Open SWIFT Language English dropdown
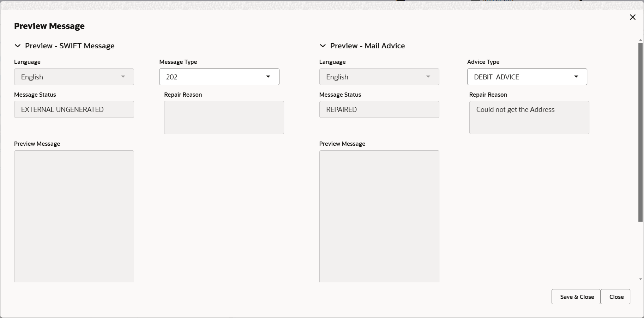Screen dimensions: 644x318 pos(74,77)
